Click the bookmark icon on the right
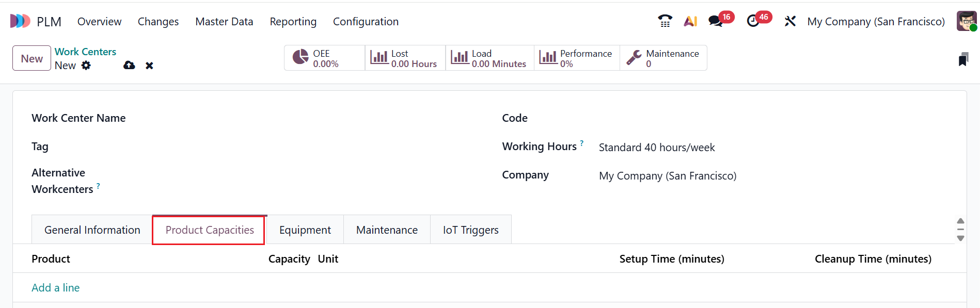The width and height of the screenshot is (980, 308). (963, 59)
